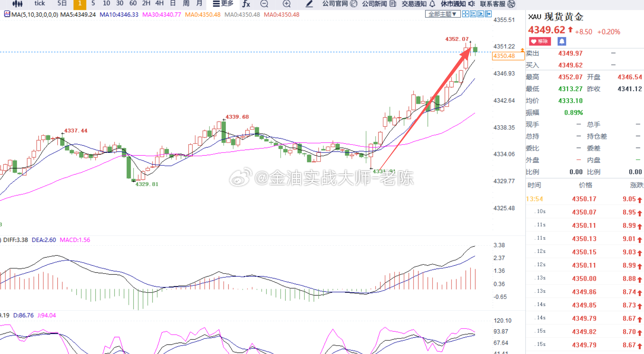Click the rightmost chart layout icon beside 全部主题
Viewport: 644px width, 354px height.
[488, 14]
